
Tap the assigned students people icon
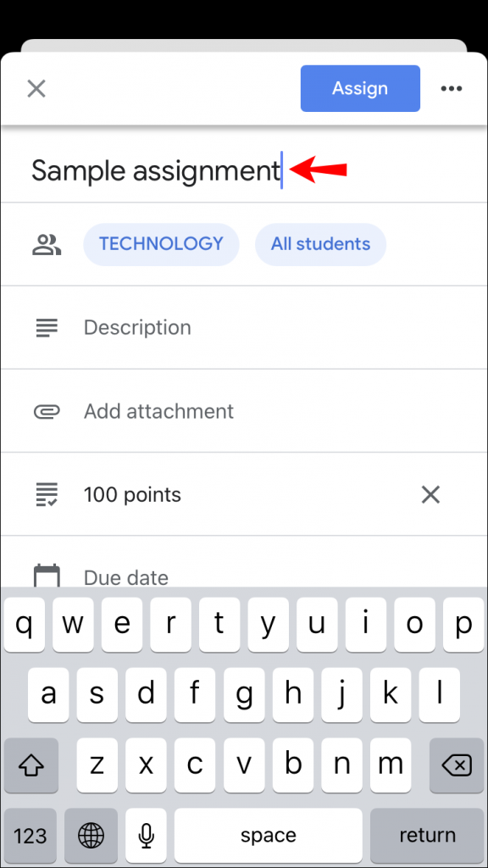click(x=47, y=244)
